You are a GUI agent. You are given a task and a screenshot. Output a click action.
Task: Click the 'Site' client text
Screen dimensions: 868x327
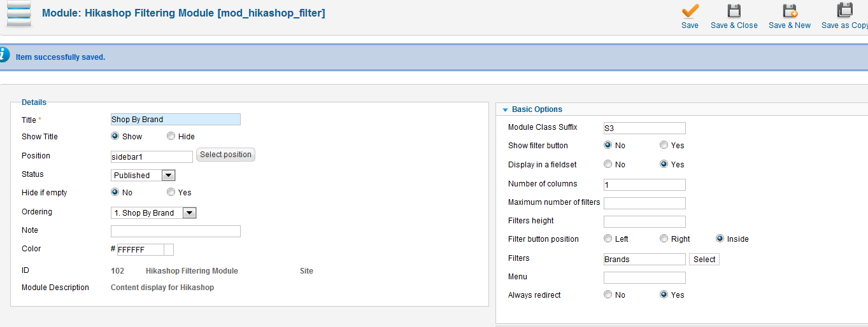[306, 270]
